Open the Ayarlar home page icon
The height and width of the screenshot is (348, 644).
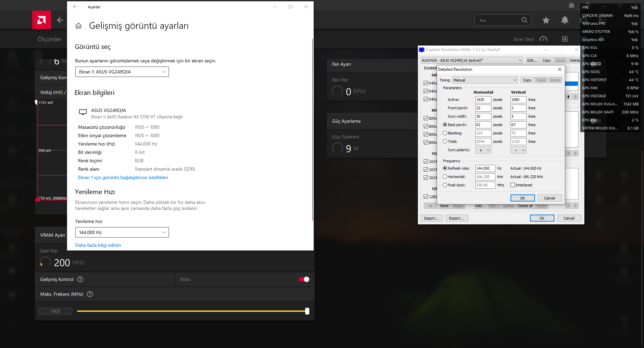[x=78, y=26]
